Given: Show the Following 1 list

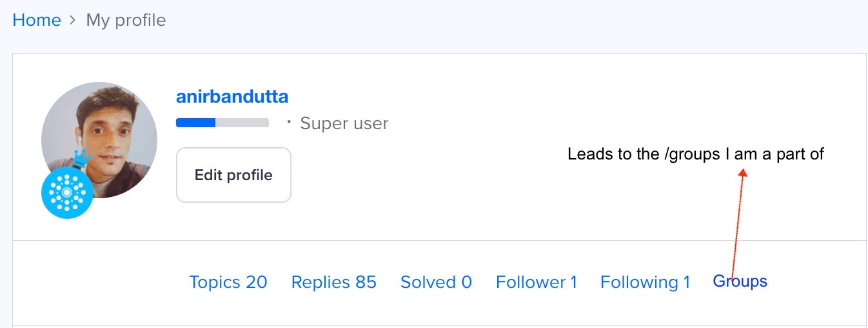Looking at the screenshot, I should pyautogui.click(x=646, y=282).
